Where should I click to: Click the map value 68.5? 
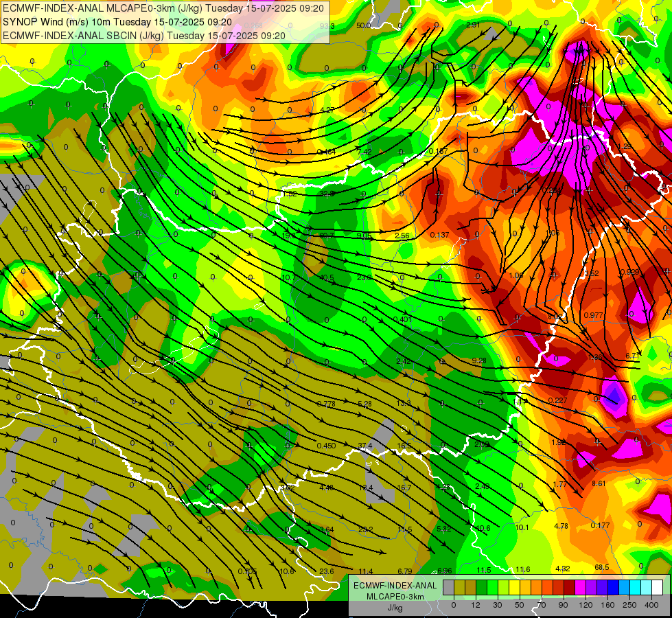pos(602,567)
